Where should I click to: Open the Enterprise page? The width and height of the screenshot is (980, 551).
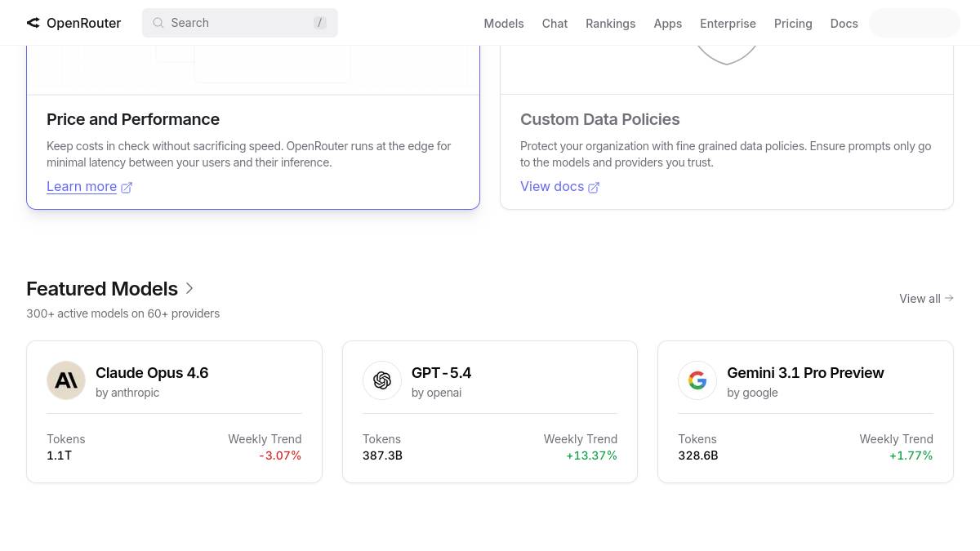click(728, 23)
